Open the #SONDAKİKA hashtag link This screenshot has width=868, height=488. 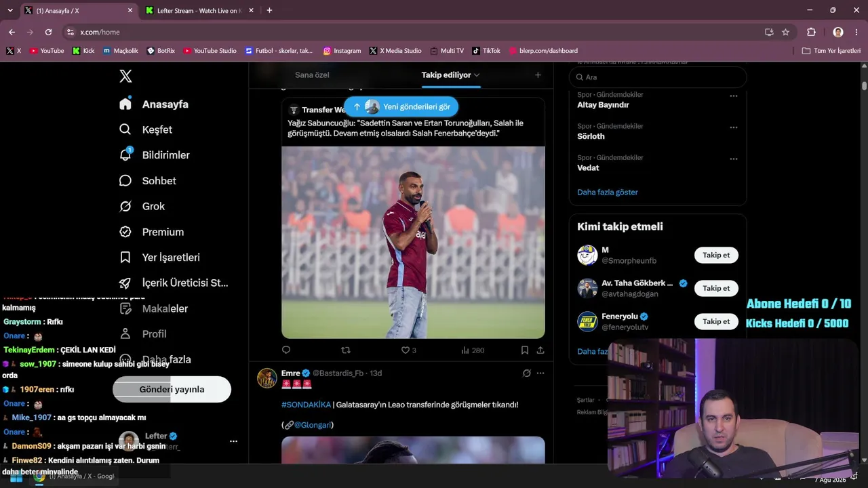coord(306,405)
